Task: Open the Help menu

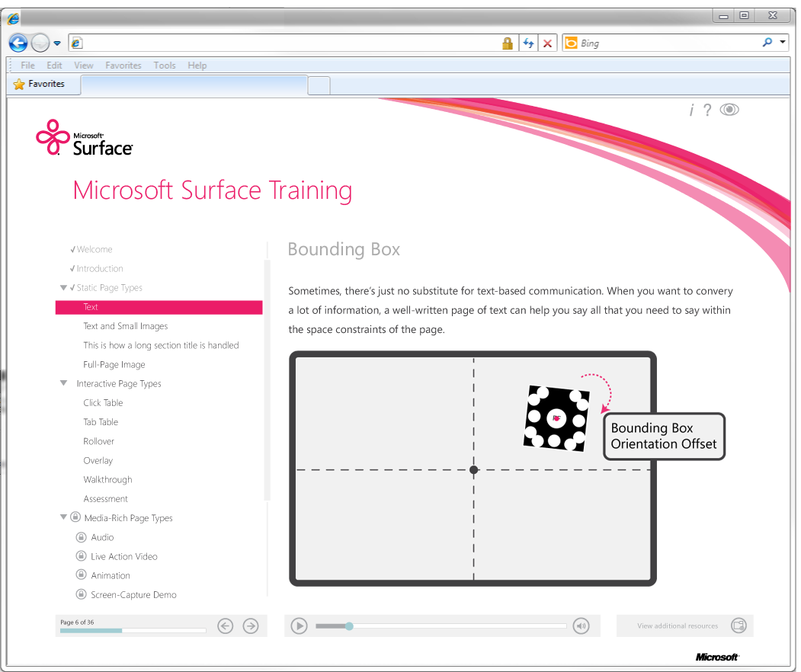Action: pos(197,66)
